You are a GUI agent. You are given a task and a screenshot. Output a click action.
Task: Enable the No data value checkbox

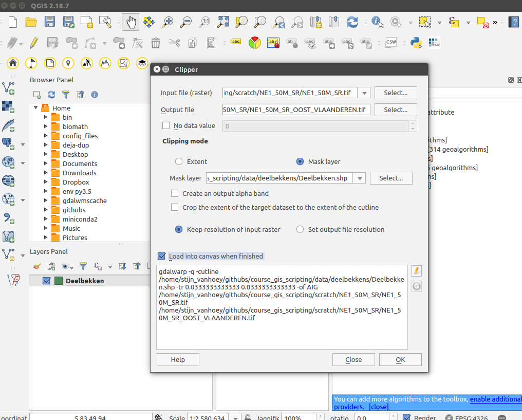166,125
